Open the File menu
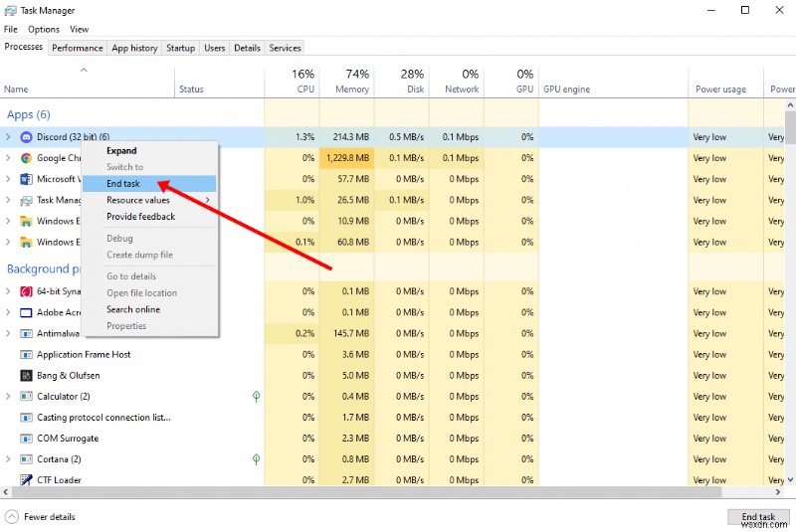This screenshot has height=532, width=796. (x=11, y=30)
